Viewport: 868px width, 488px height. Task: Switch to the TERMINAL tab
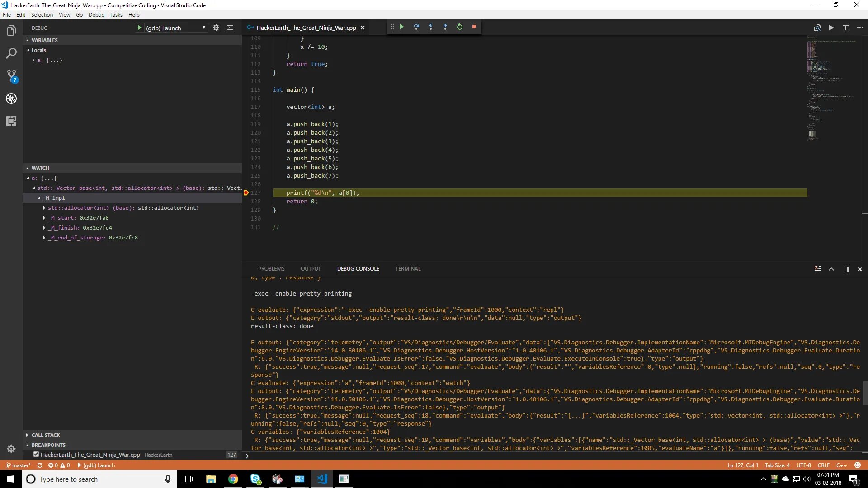[x=407, y=269]
